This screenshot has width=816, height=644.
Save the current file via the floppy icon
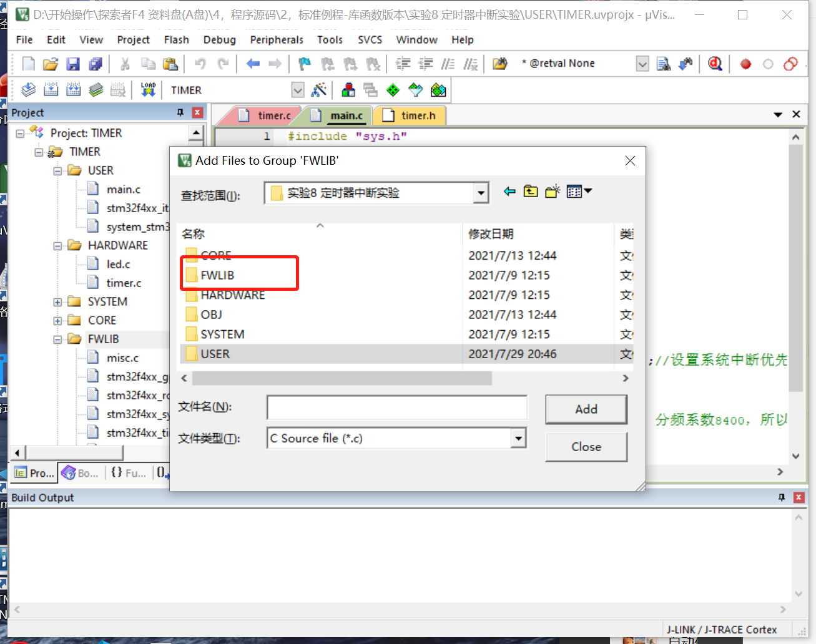[x=73, y=64]
